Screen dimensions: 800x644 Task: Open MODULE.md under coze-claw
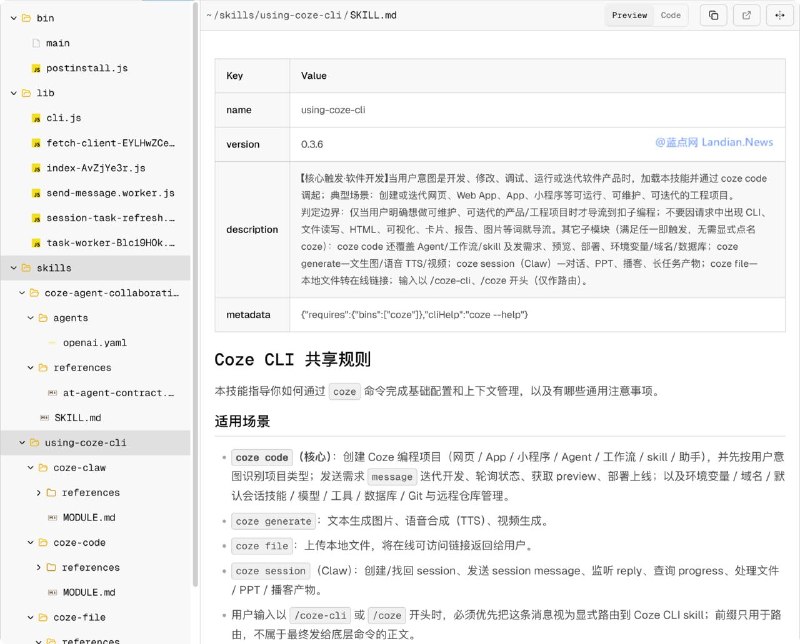pos(89,518)
